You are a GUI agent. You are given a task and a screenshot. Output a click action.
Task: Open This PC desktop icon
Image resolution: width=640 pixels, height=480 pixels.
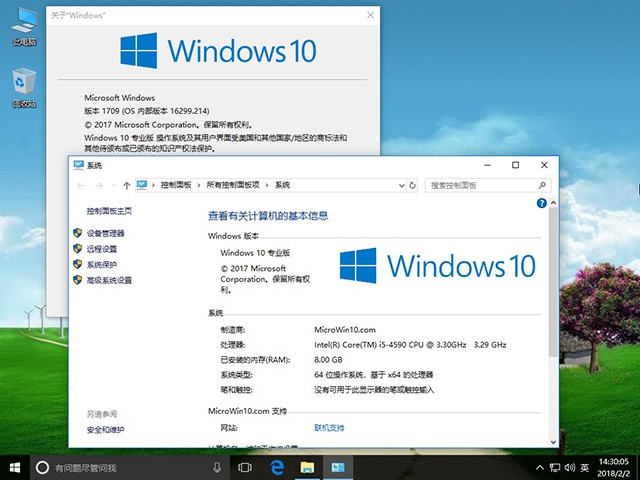click(x=24, y=27)
